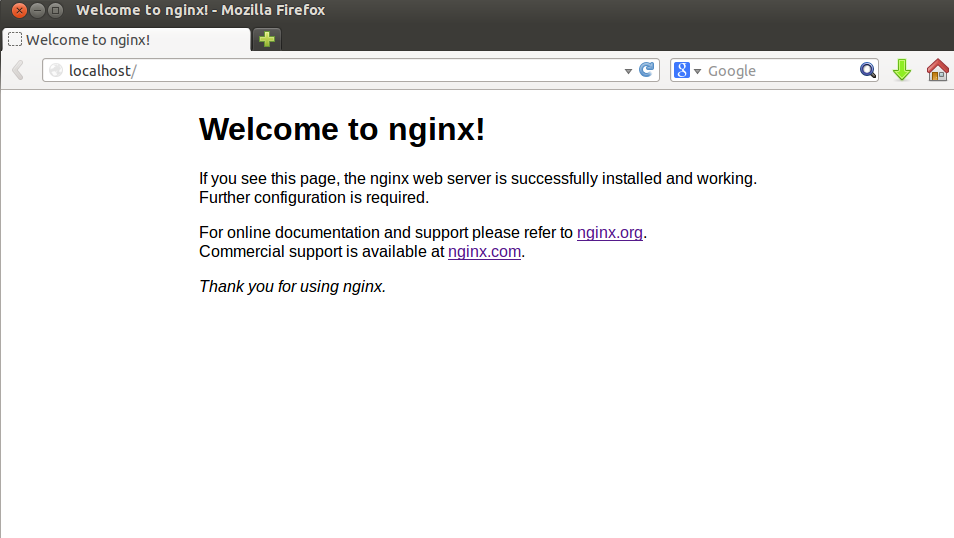The width and height of the screenshot is (954, 538).
Task: Reload the localhost page
Action: tap(647, 70)
